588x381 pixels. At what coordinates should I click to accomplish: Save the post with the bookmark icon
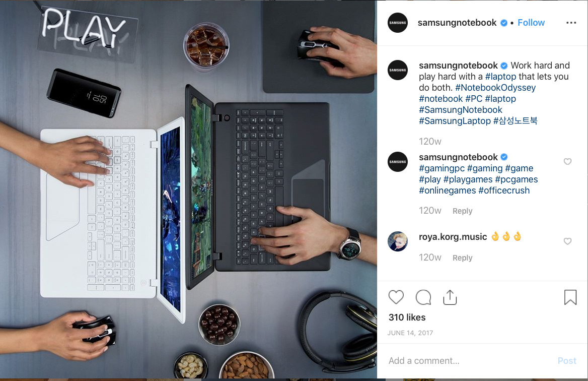570,297
